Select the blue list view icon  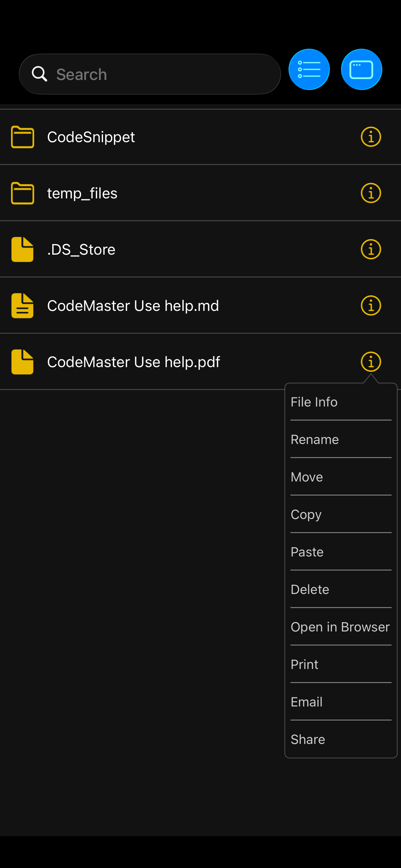(309, 69)
